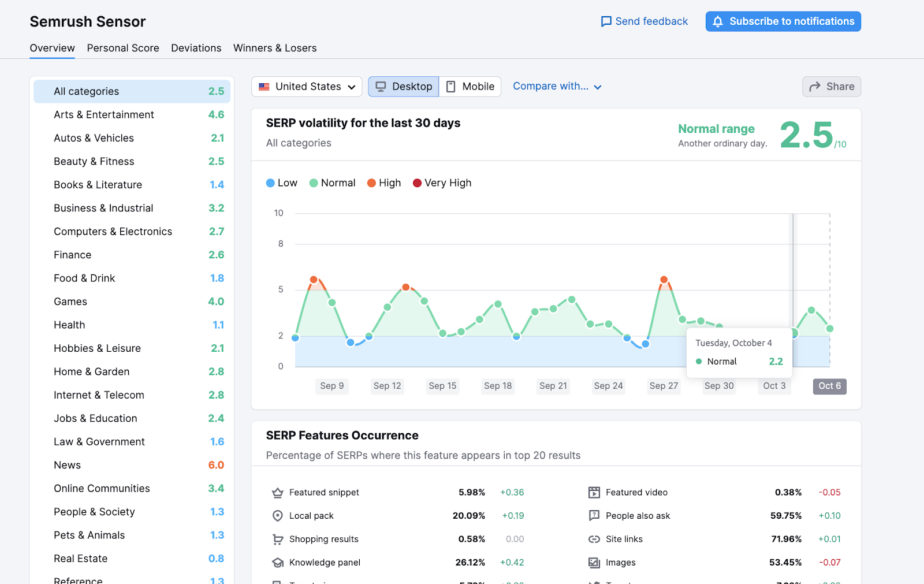This screenshot has height=584, width=924.
Task: Click the Share arrow icon
Action: point(815,87)
